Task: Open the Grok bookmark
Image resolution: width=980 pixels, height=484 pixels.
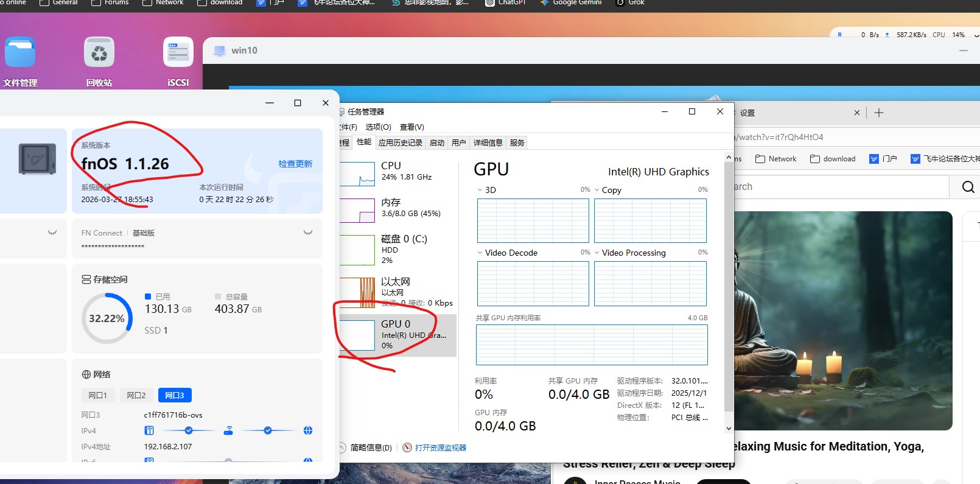Action: (x=630, y=2)
